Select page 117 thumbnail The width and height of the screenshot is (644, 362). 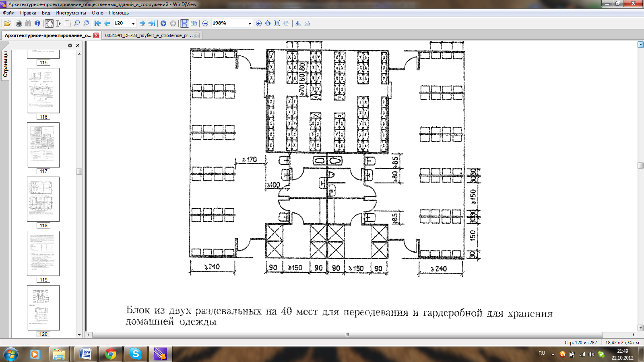43,145
